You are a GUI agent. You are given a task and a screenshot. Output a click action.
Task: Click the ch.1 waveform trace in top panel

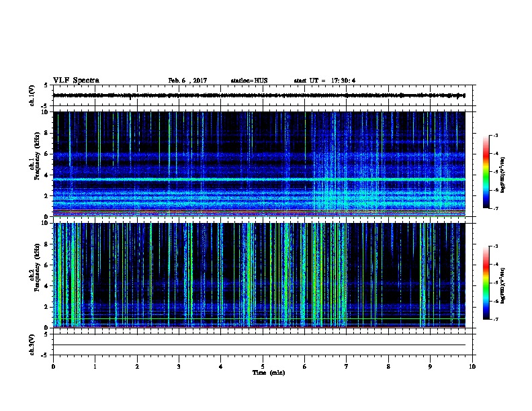[x=259, y=95]
